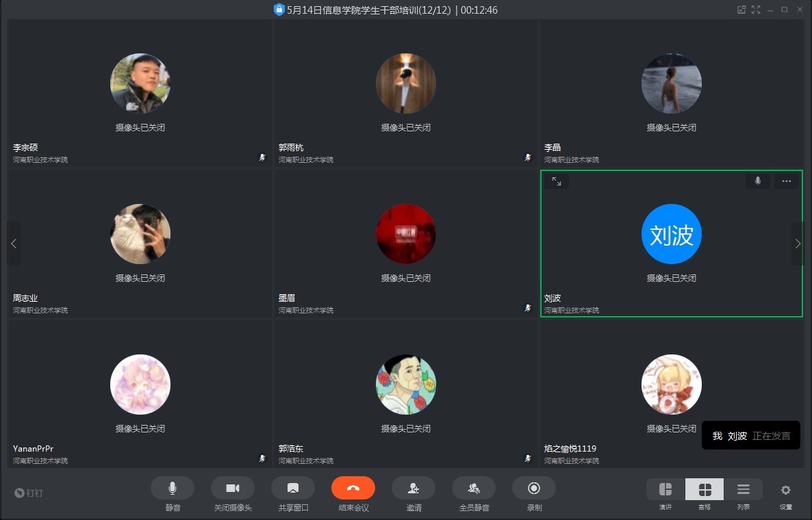Open the 设置 gear settings
The width and height of the screenshot is (812, 520).
pos(786,490)
